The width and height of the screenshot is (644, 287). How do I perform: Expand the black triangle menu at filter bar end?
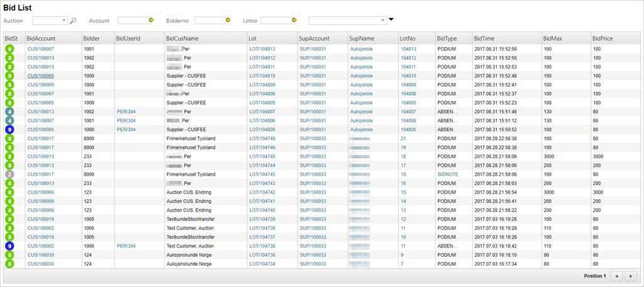(391, 19)
